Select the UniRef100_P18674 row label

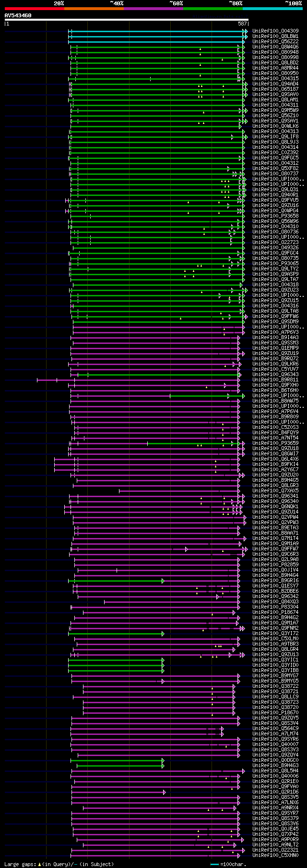pos(275,612)
